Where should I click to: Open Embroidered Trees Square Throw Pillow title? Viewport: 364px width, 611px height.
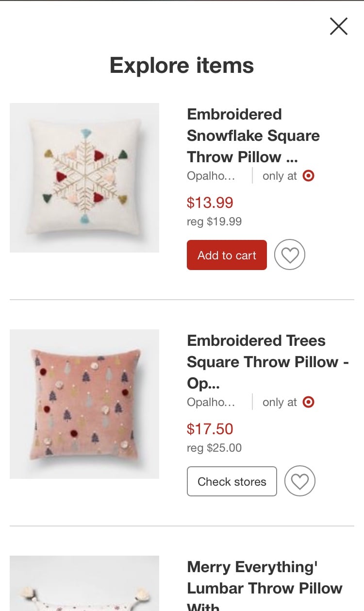click(x=267, y=362)
